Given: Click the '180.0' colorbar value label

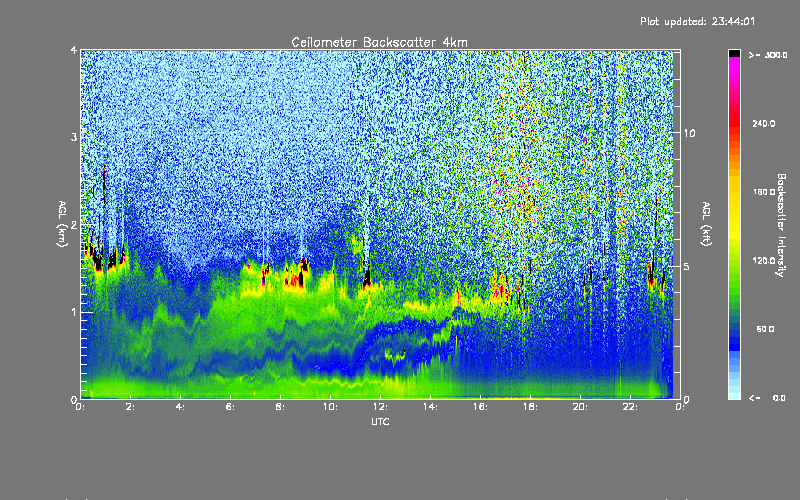Looking at the screenshot, I should [764, 192].
